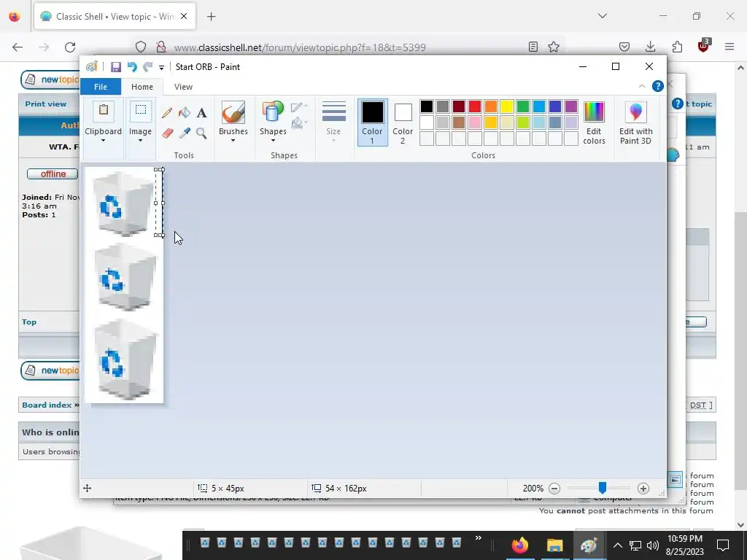Viewport: 747px width, 560px height.
Task: Click the Paste clipboard icon
Action: point(104,112)
